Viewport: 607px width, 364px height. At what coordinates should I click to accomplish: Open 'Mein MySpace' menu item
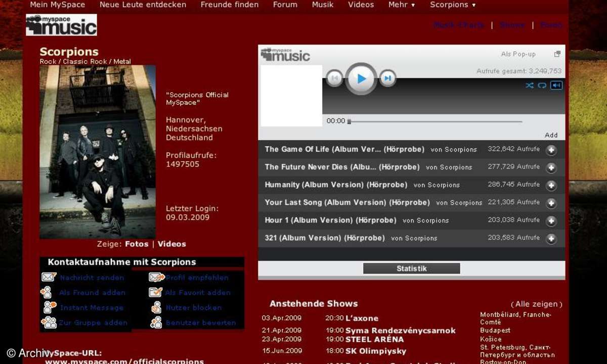(x=58, y=5)
